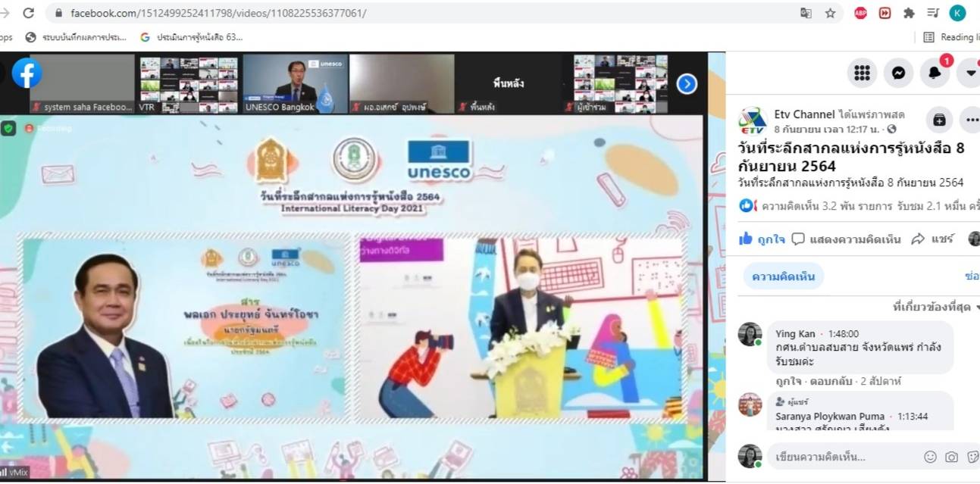Click the system saha Facebook participant tile
The width and height of the screenshot is (980, 484).
tap(82, 83)
